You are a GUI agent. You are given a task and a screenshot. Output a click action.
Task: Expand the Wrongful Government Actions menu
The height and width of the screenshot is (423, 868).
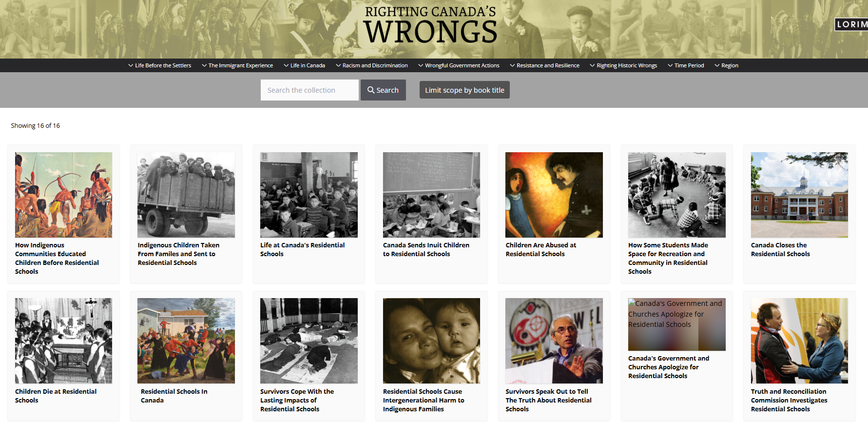pyautogui.click(x=459, y=65)
